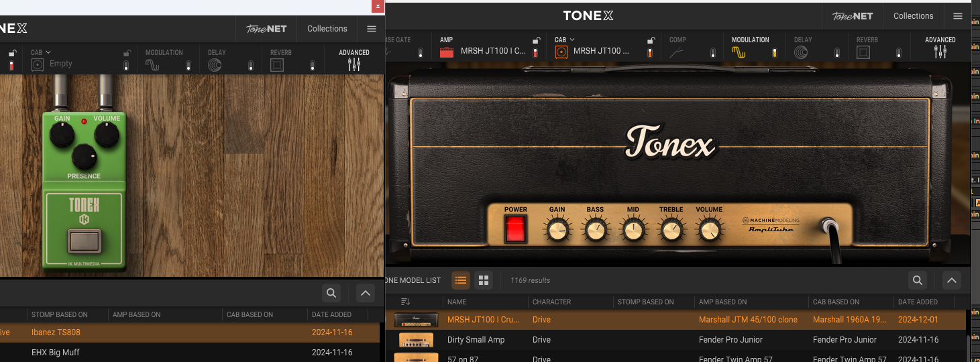Toggle the red POWER switch on the amp head
The image size is (980, 362).
(516, 229)
